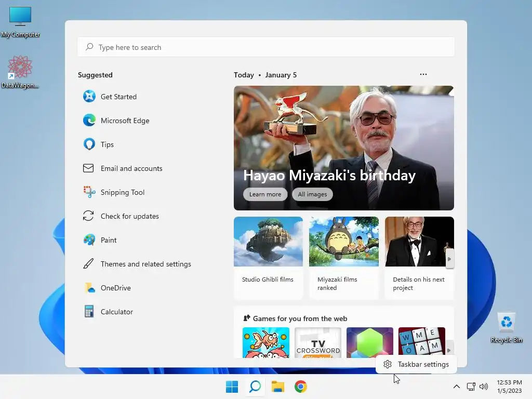This screenshot has width=532, height=399.
Task: Click the next arrow on the image cards row
Action: pyautogui.click(x=449, y=259)
